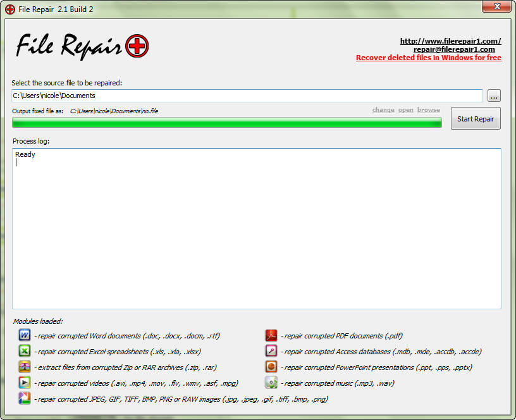
Task: Start the repair process
Action: click(x=476, y=118)
